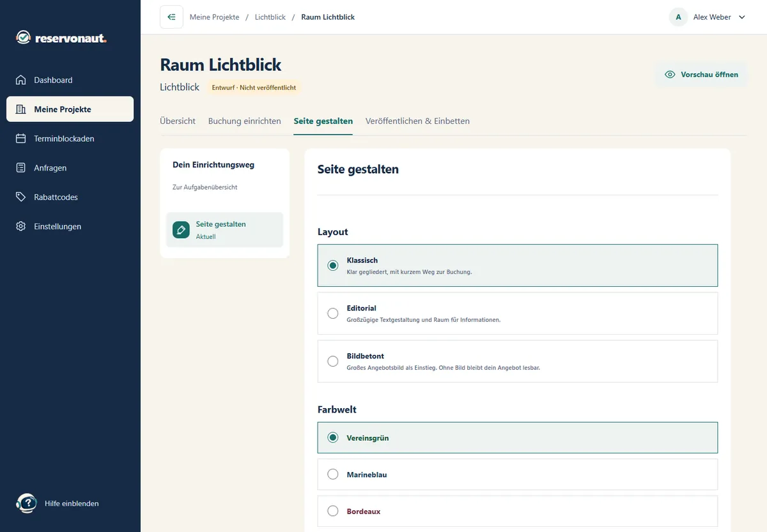This screenshot has width=767, height=532.
Task: Click the Klassisch description text
Action: [x=409, y=272]
